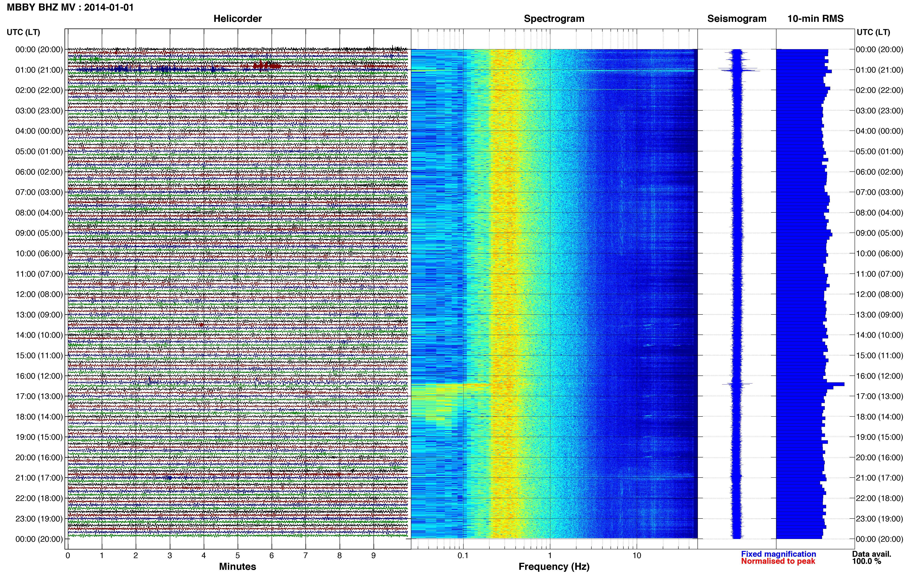Click the left '03:00 (23:00)' time label
924x578 pixels.
pos(39,111)
